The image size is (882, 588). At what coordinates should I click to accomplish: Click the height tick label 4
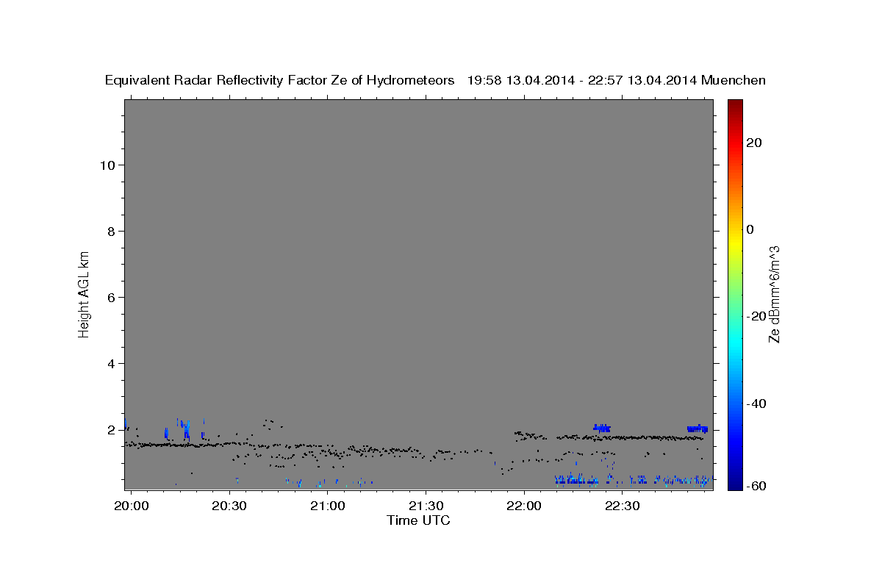111,363
